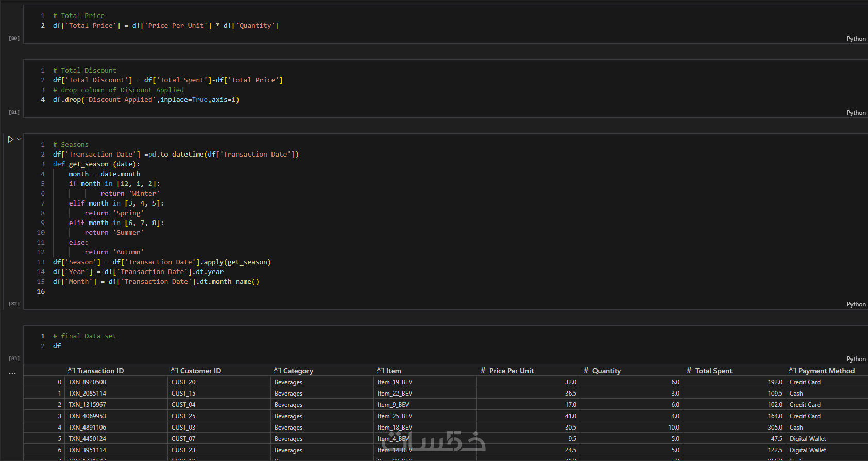The image size is (868, 461).
Task: Click the text type icon for Transaction ID
Action: tap(72, 370)
